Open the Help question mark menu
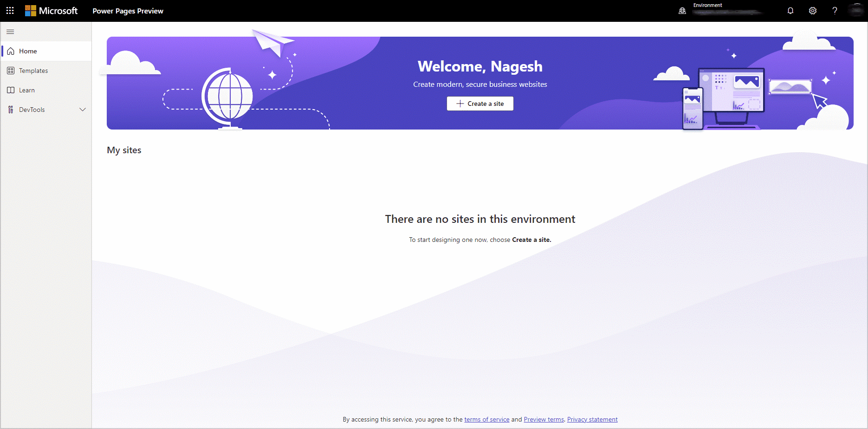This screenshot has height=429, width=868. click(835, 10)
